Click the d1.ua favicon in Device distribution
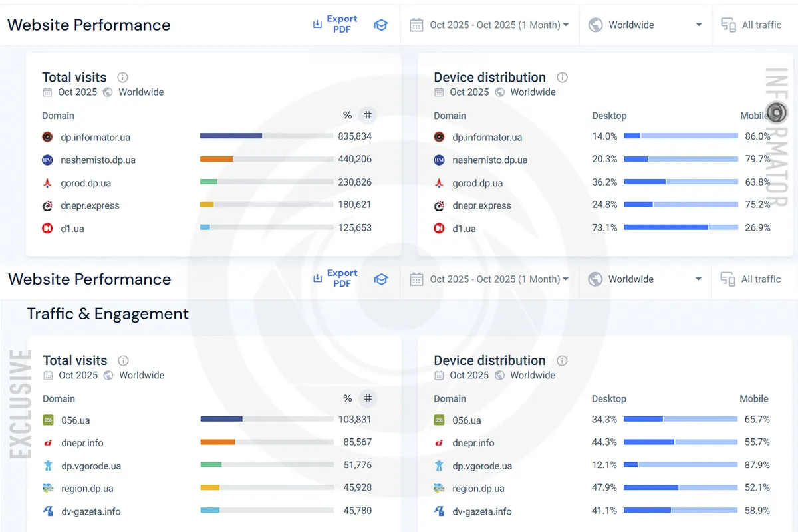 coord(439,229)
